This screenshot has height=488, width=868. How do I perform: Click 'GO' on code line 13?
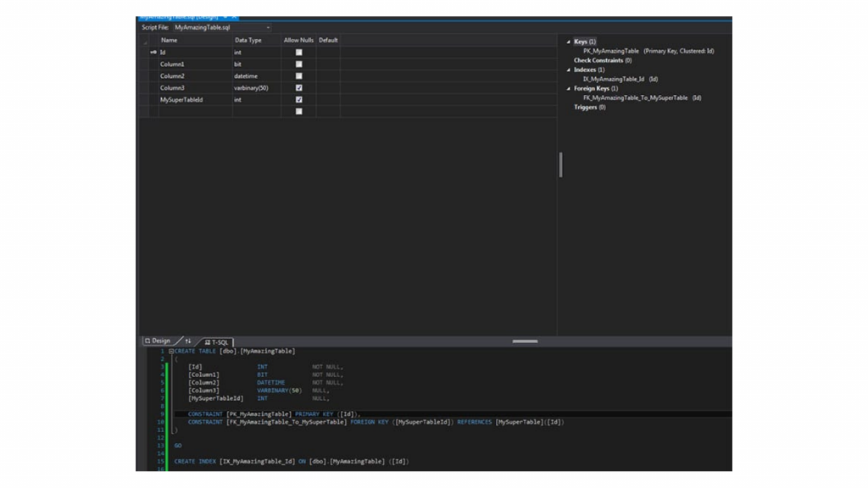pos(178,446)
